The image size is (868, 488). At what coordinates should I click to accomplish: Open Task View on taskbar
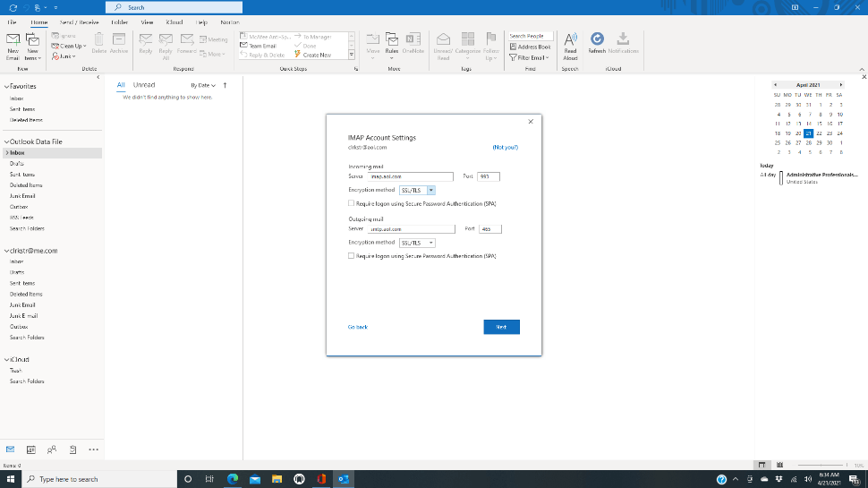click(209, 479)
